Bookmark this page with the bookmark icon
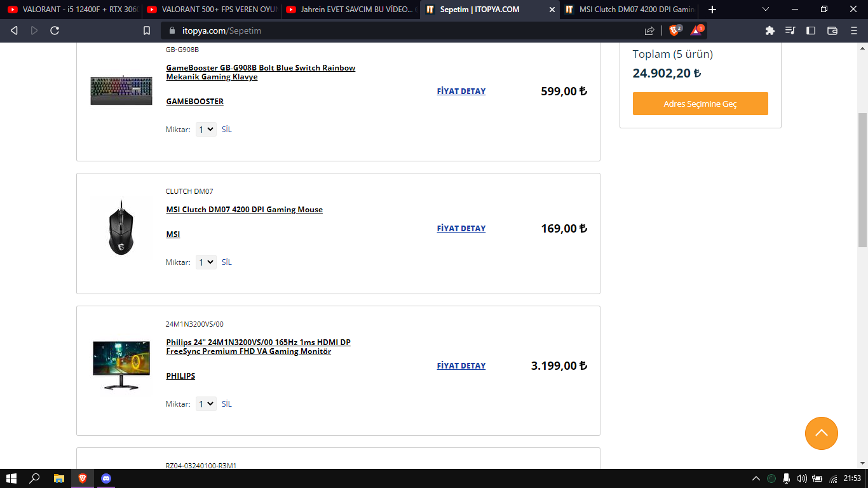 [147, 30]
